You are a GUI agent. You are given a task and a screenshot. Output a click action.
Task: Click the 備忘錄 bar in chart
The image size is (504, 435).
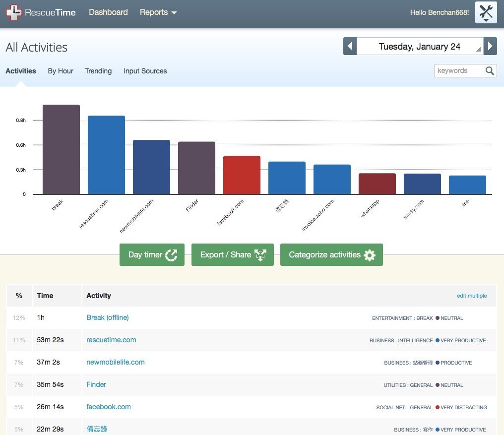(x=287, y=178)
